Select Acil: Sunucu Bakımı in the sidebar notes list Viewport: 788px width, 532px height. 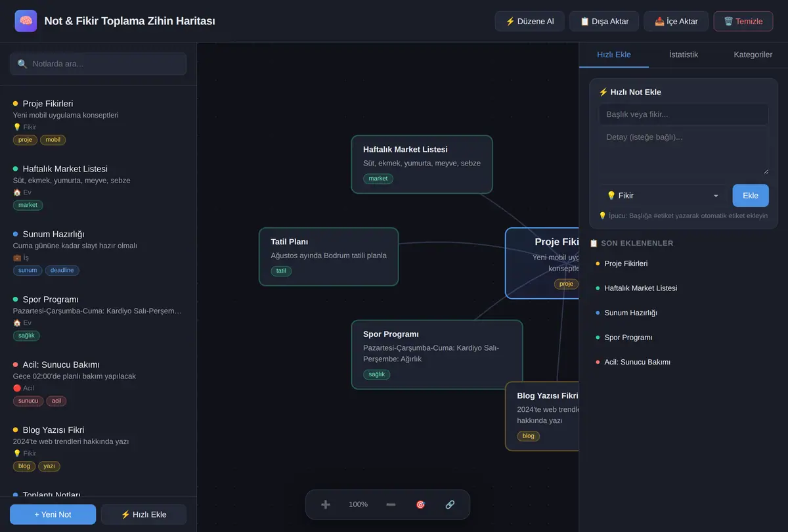(x=98, y=382)
